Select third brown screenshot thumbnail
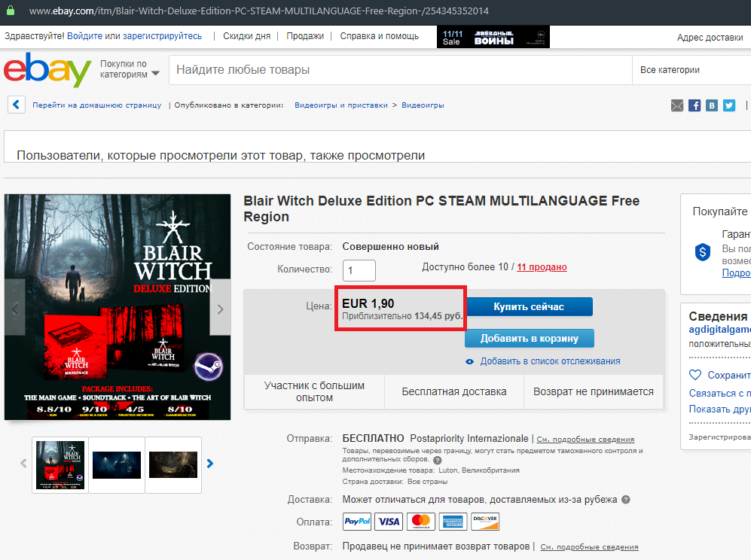751x560 pixels. 173,465
